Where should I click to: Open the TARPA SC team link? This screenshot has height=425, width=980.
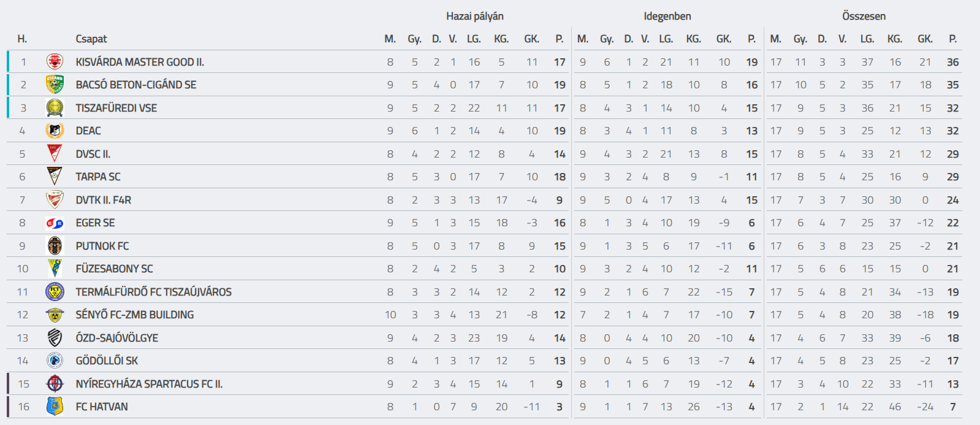98,177
